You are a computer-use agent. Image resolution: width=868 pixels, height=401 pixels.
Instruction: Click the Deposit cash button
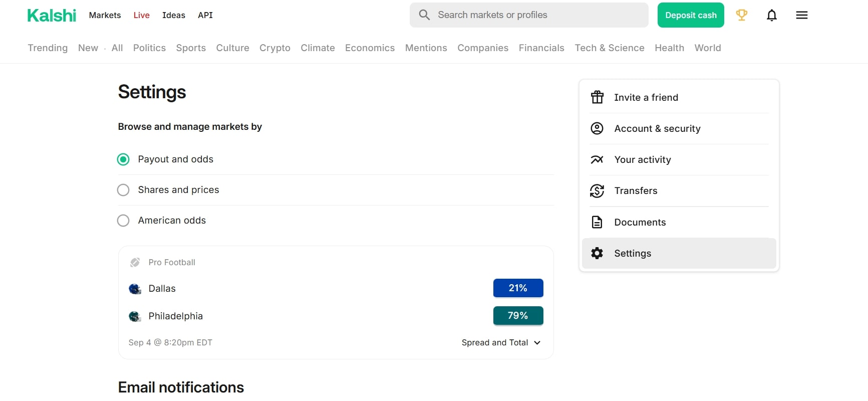[691, 15]
